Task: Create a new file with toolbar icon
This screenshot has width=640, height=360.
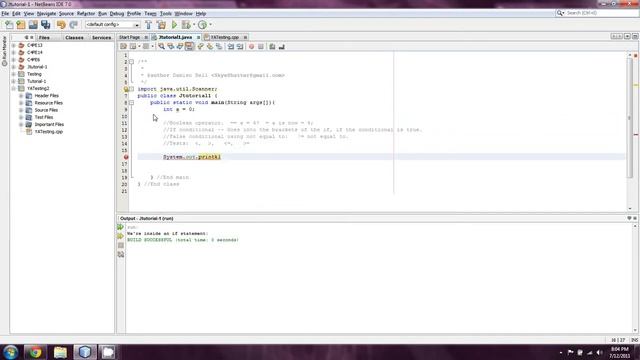Action: pos(9,25)
